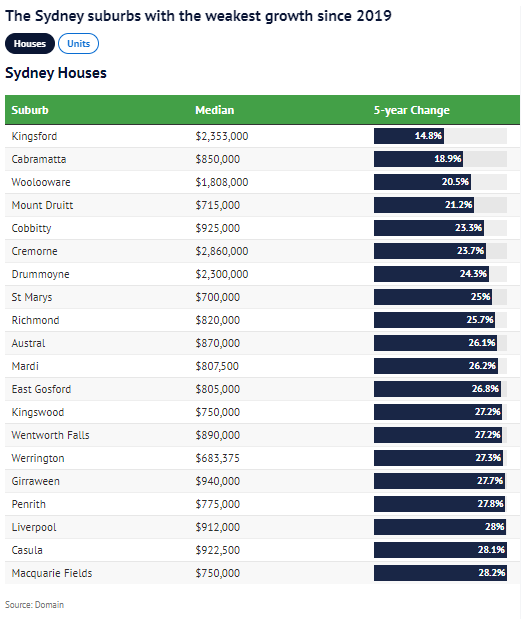This screenshot has height=619, width=523.
Task: Click the 5-year Change column header
Action: pos(412,110)
